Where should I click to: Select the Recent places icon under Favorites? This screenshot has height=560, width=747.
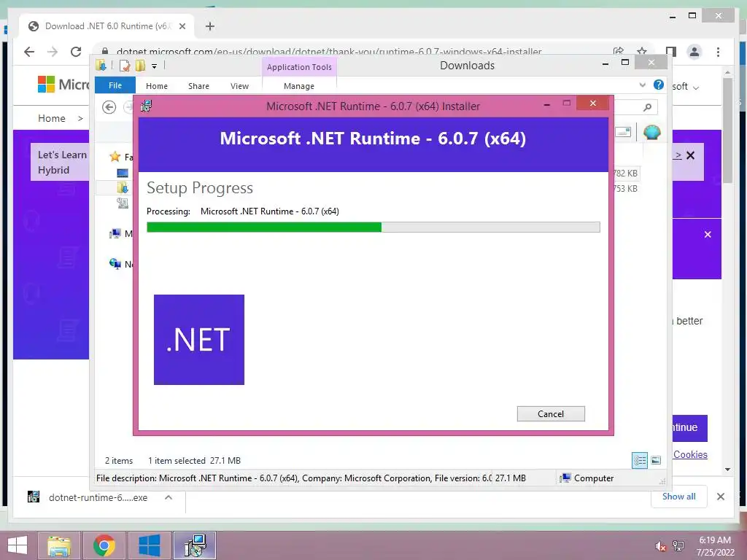(123, 203)
